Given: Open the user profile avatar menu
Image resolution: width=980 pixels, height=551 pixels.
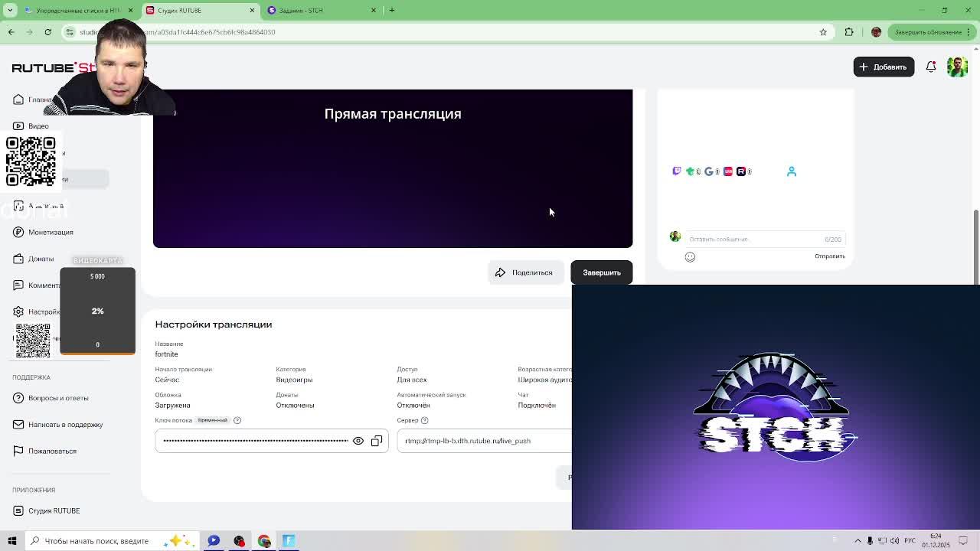Looking at the screenshot, I should tap(957, 67).
